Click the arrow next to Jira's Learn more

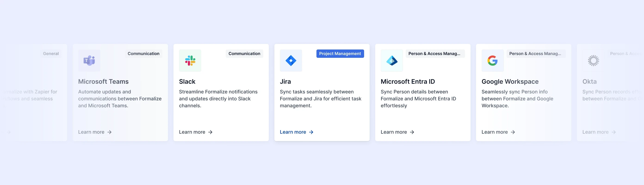[311, 132]
